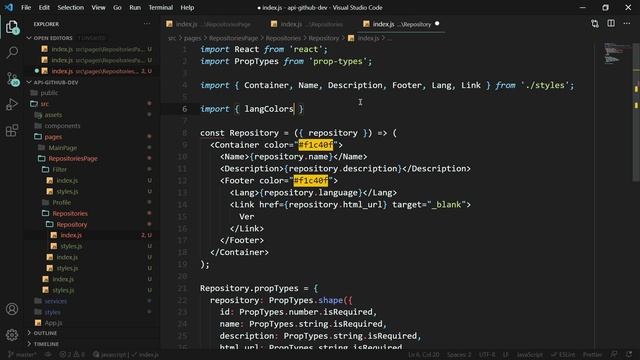Click the Explorer panel more actions ellipsis
Viewport: 640px width, 360px height.
tap(147, 24)
